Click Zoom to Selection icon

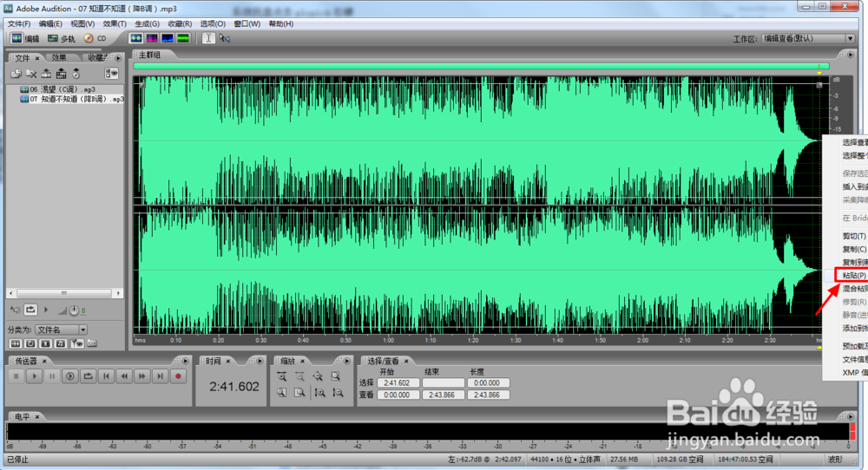click(x=335, y=376)
